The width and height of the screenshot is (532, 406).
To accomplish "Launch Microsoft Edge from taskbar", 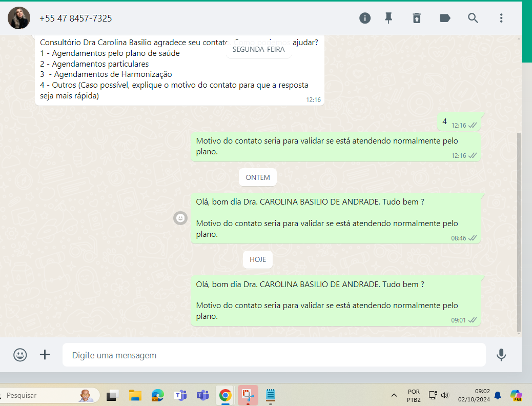I will (x=157, y=395).
